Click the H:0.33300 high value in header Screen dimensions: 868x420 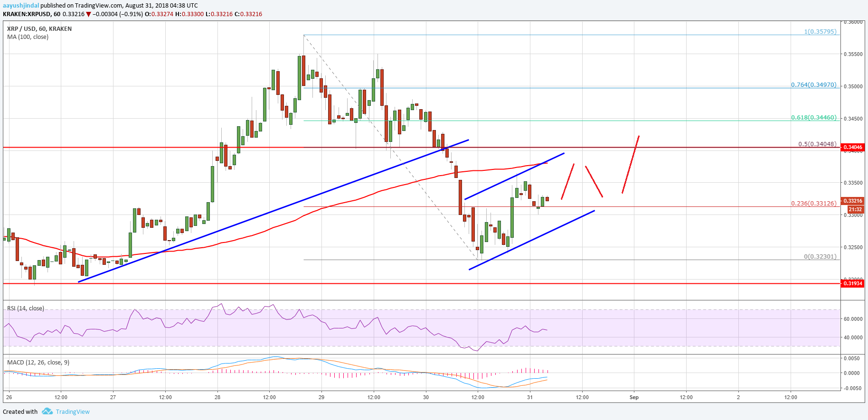[x=190, y=14]
